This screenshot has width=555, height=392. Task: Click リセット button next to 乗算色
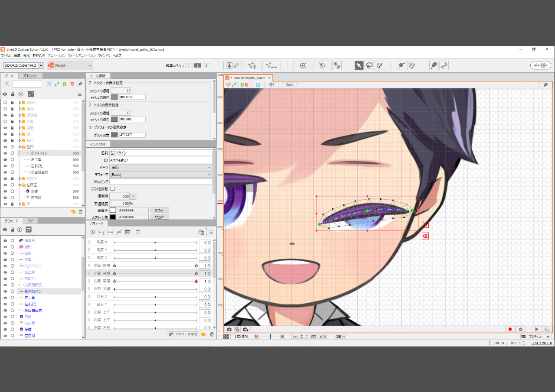click(x=160, y=210)
